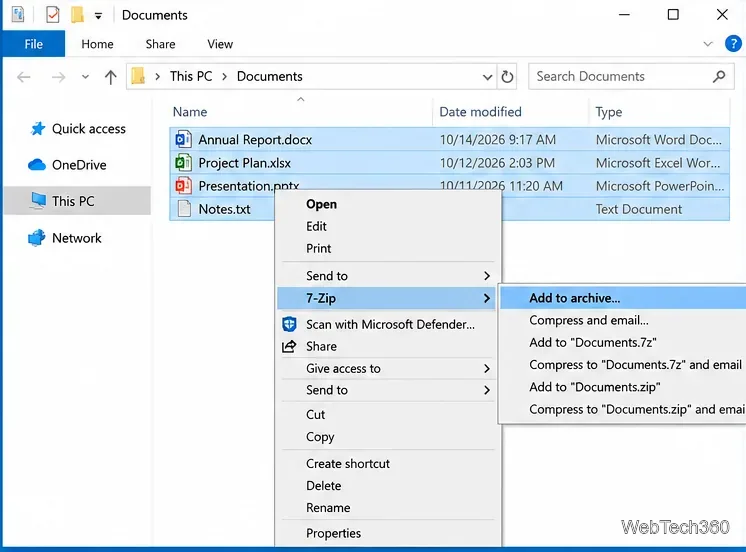Screen dimensions: 746x552
Task: Expand the second Send to submenu below Give access
Action: click(x=487, y=390)
